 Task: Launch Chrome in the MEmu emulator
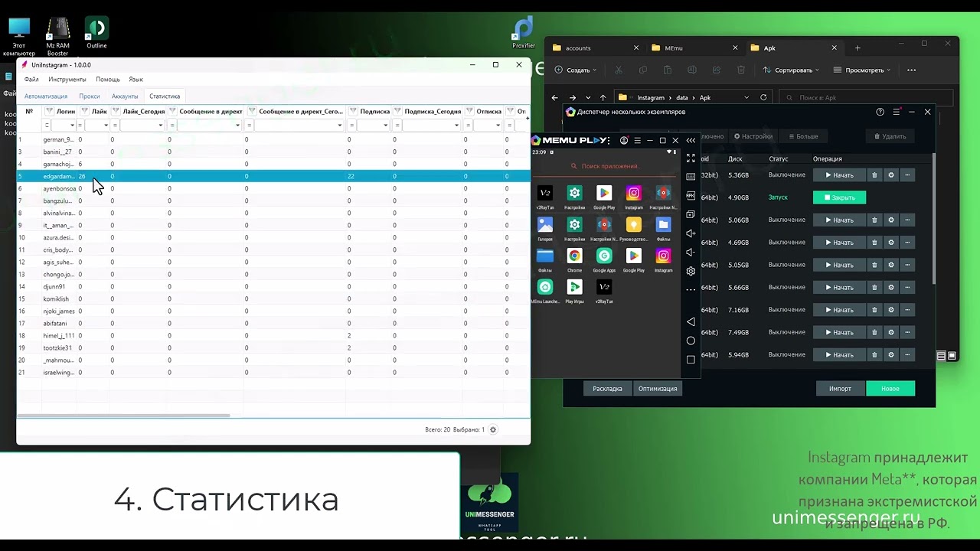pyautogui.click(x=574, y=256)
